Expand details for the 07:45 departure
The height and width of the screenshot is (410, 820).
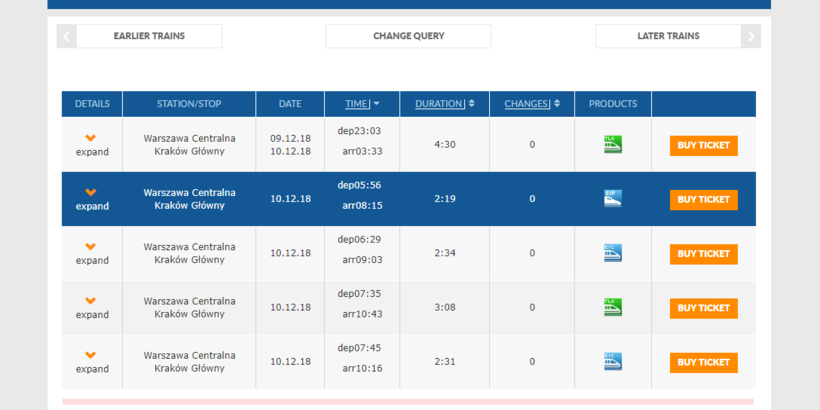point(91,362)
